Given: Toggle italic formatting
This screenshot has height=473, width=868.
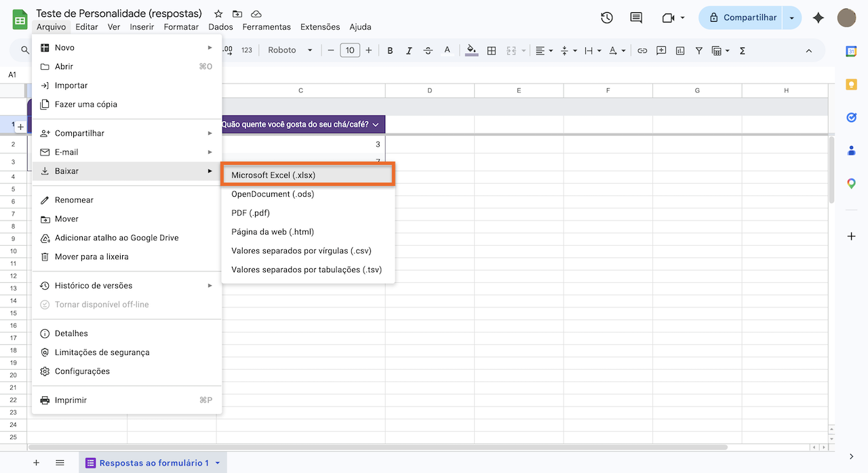Looking at the screenshot, I should pos(409,50).
